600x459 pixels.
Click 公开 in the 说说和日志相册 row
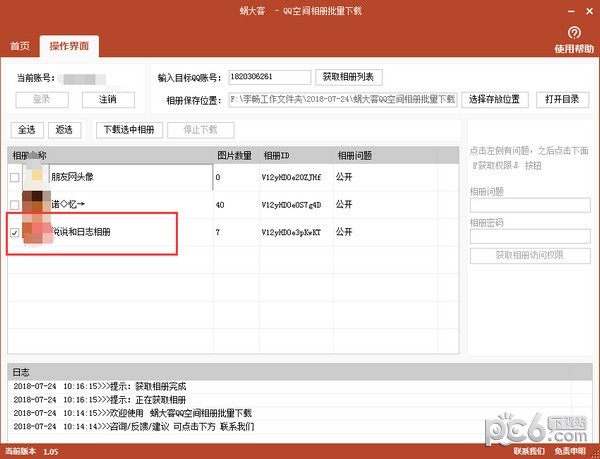coord(344,232)
